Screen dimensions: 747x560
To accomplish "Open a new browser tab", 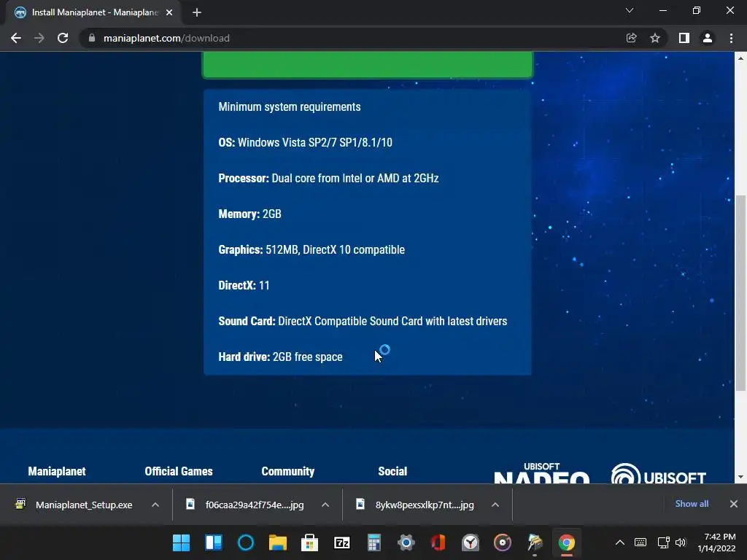I will [197, 13].
